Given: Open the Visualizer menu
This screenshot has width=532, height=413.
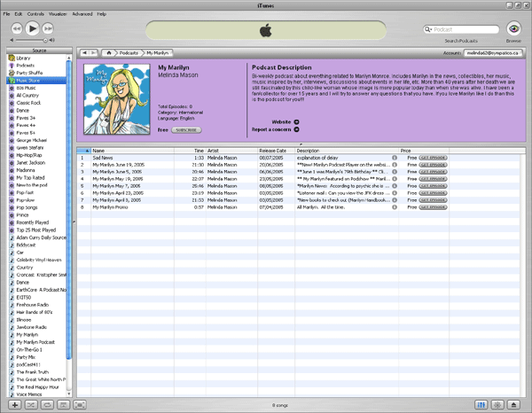Looking at the screenshot, I should click(x=58, y=14).
